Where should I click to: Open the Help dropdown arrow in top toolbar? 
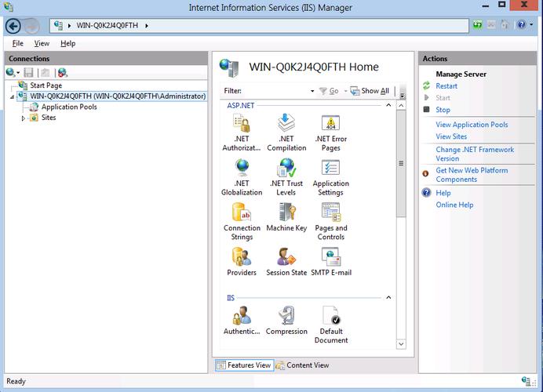click(x=531, y=25)
